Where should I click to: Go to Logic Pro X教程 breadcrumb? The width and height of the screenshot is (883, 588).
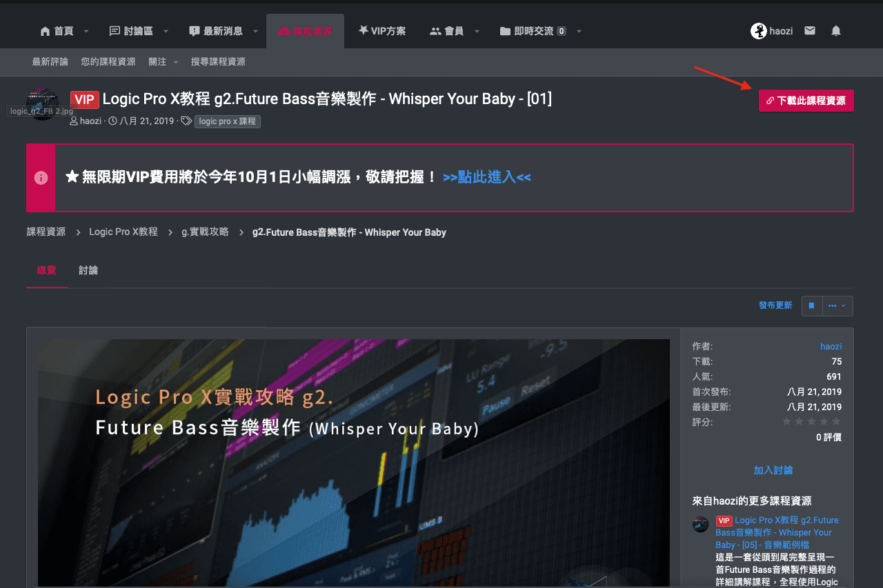pyautogui.click(x=123, y=232)
